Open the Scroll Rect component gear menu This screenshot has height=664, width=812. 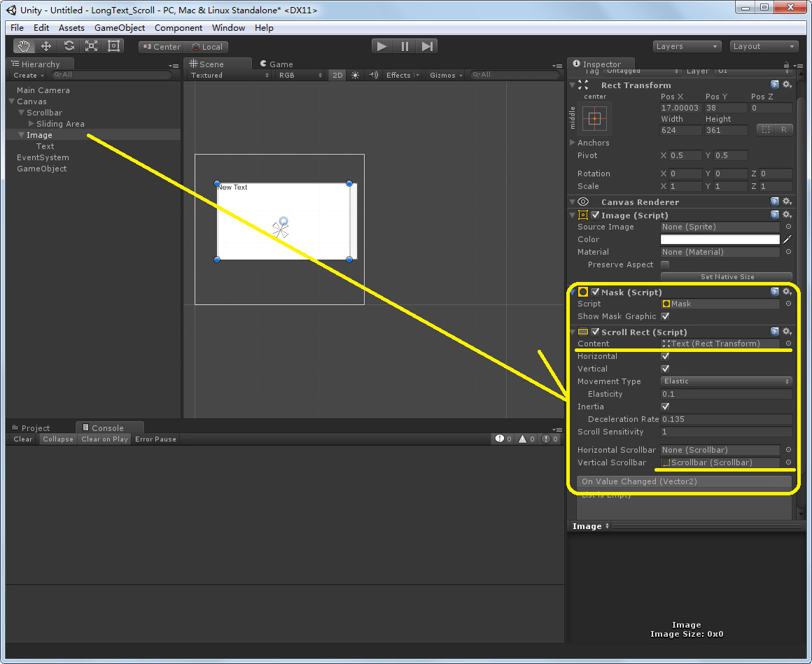coord(787,332)
